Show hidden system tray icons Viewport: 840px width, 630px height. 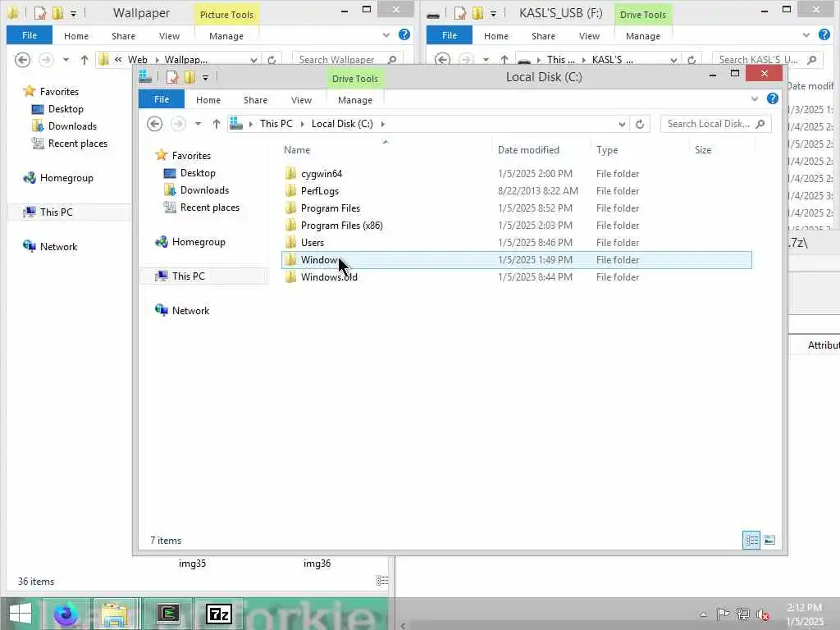703,614
